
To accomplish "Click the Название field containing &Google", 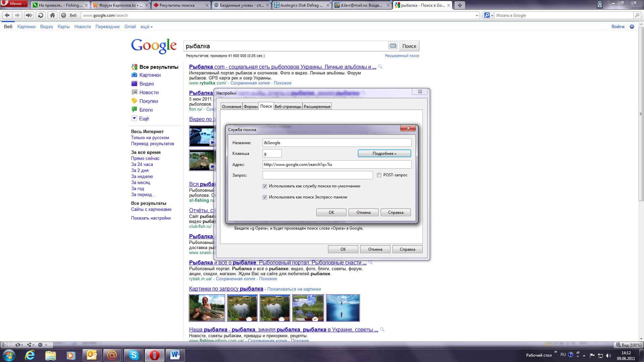I will [x=337, y=143].
